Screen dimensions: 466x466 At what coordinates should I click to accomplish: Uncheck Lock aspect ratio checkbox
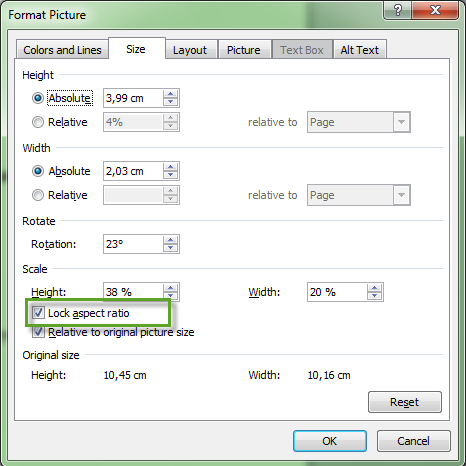point(38,313)
